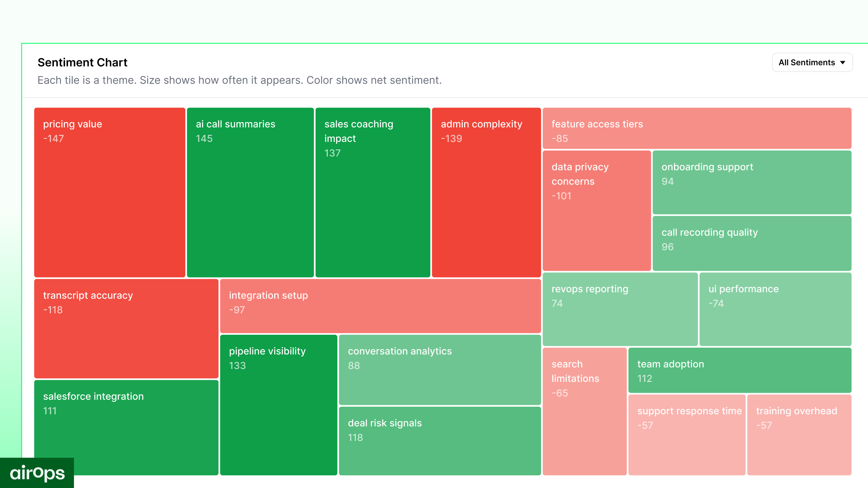Image resolution: width=868 pixels, height=488 pixels.
Task: Click the call recording quality tile
Action: [752, 243]
